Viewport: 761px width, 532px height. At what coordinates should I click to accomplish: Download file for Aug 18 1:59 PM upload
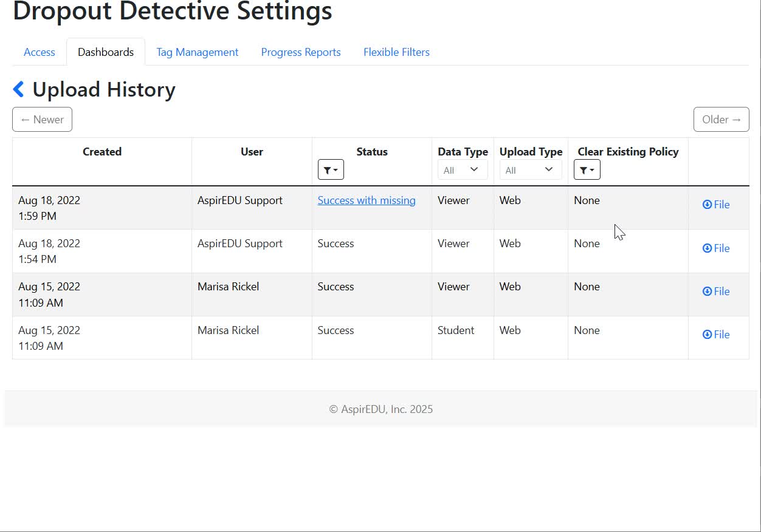716,205
